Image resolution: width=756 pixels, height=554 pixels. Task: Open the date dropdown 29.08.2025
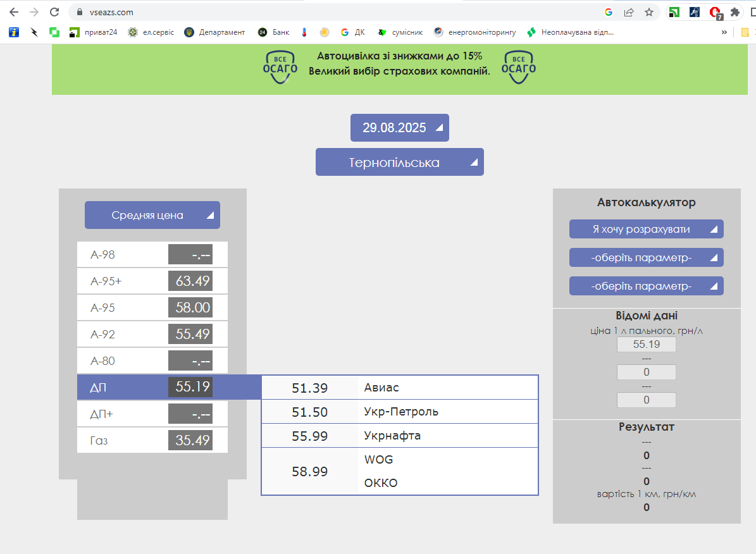coord(399,128)
